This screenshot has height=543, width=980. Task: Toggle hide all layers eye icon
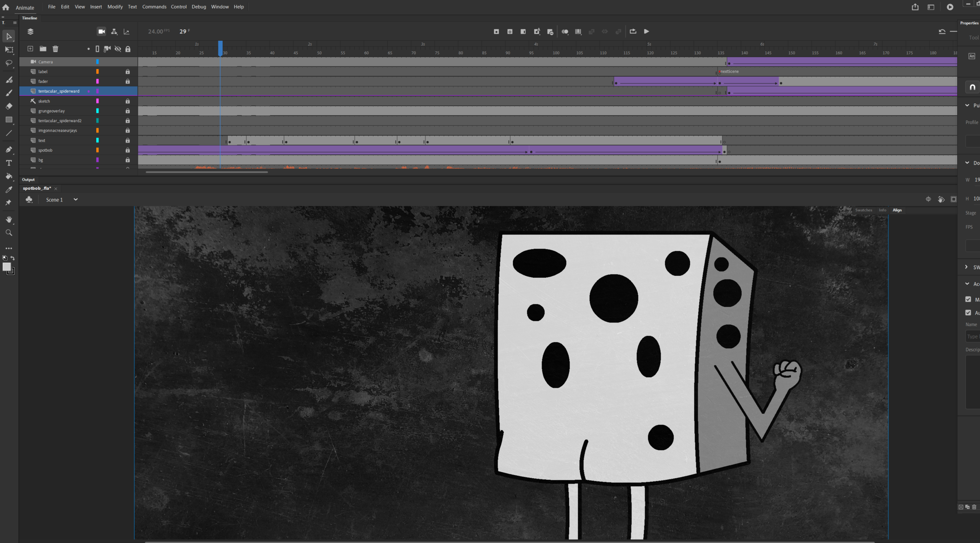click(x=118, y=49)
